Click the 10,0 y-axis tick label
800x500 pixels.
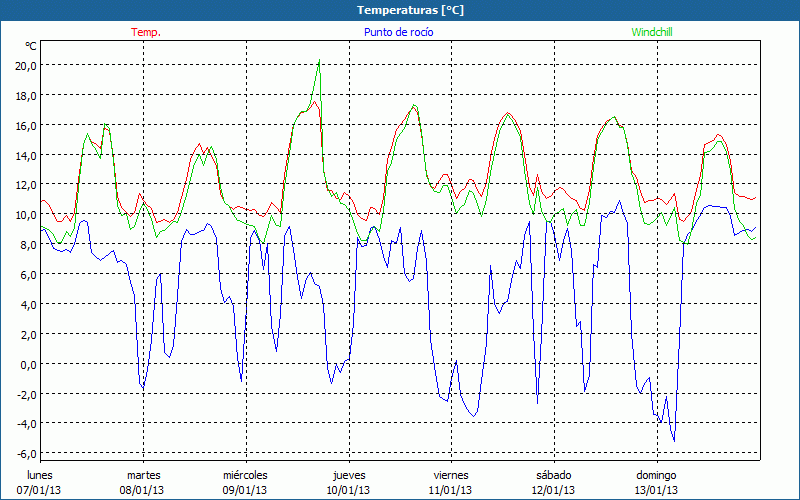pyautogui.click(x=25, y=215)
